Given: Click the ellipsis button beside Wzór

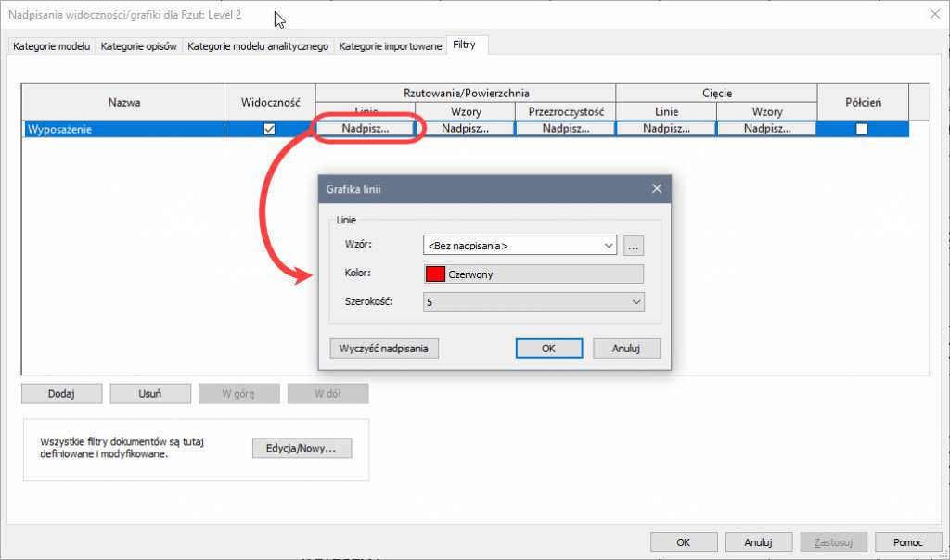Looking at the screenshot, I should pyautogui.click(x=634, y=246).
